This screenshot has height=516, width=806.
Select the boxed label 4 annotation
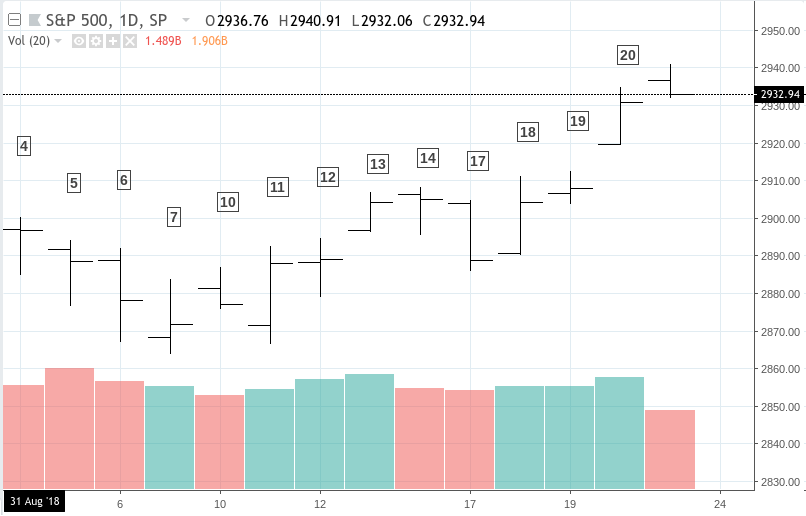pyautogui.click(x=24, y=146)
